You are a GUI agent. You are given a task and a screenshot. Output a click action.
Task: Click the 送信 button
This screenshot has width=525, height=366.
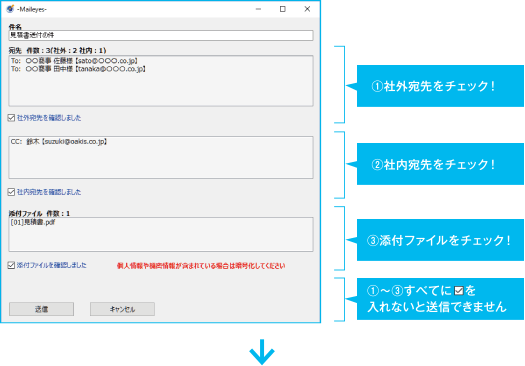click(42, 309)
